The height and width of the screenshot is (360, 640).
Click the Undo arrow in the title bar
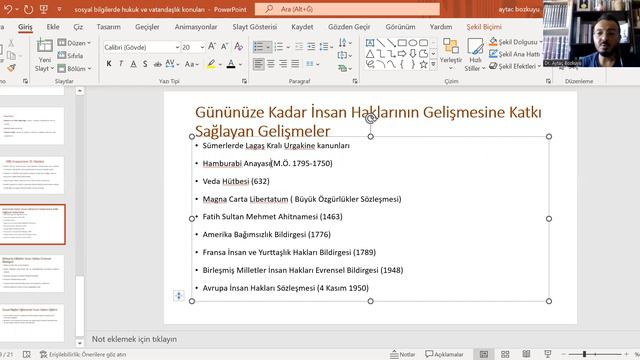pos(7,9)
